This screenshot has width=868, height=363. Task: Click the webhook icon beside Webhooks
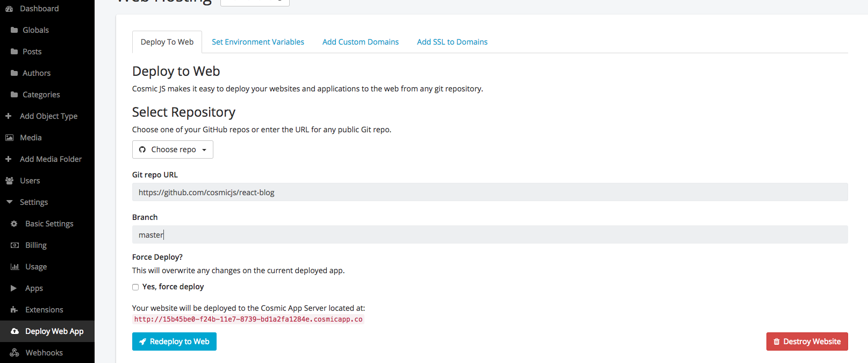(15, 353)
